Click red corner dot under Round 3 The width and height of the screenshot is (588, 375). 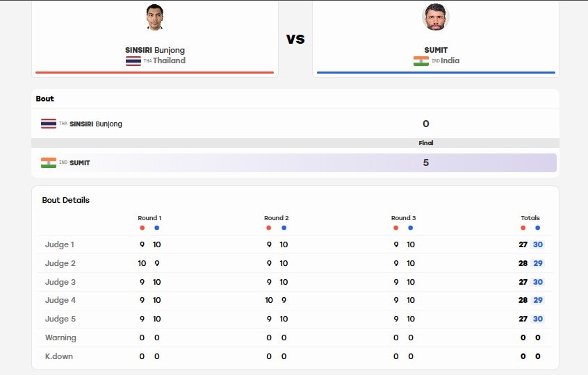coord(395,228)
